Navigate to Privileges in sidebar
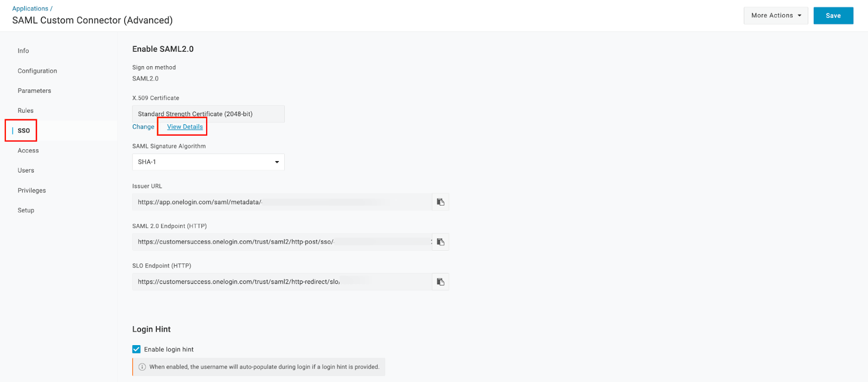Viewport: 868px width, 382px height. pyautogui.click(x=32, y=190)
